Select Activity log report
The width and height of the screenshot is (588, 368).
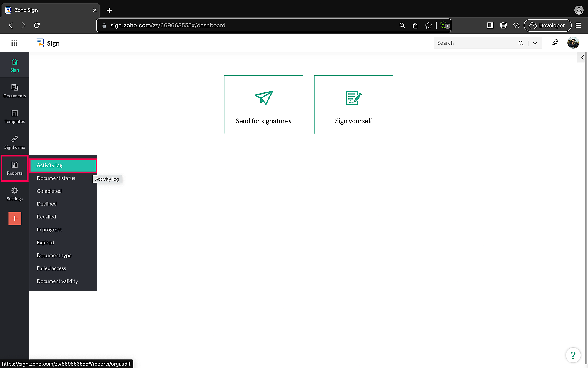tap(63, 165)
